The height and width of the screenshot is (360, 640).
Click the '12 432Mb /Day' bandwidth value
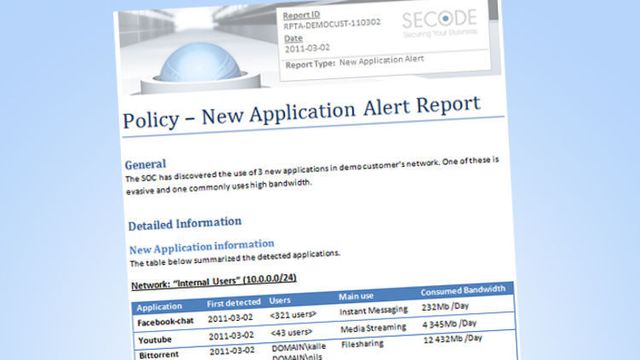(x=453, y=339)
